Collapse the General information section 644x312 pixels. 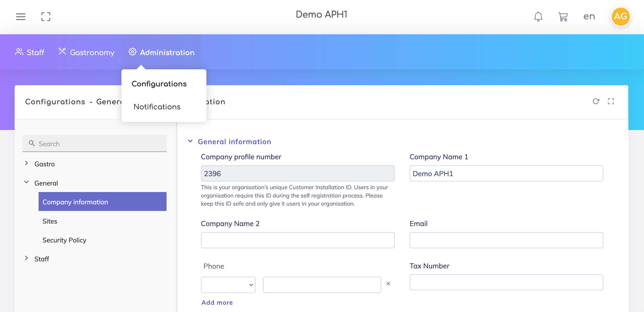(190, 141)
